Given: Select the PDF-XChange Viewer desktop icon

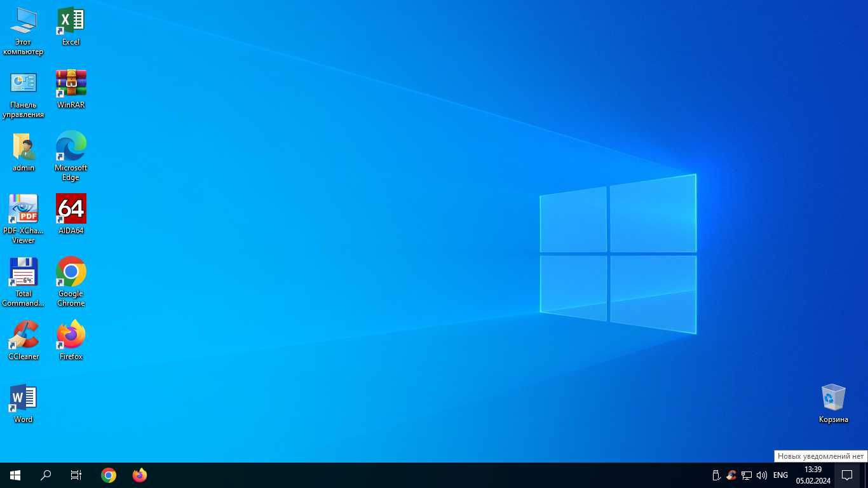Looking at the screenshot, I should (x=24, y=219).
